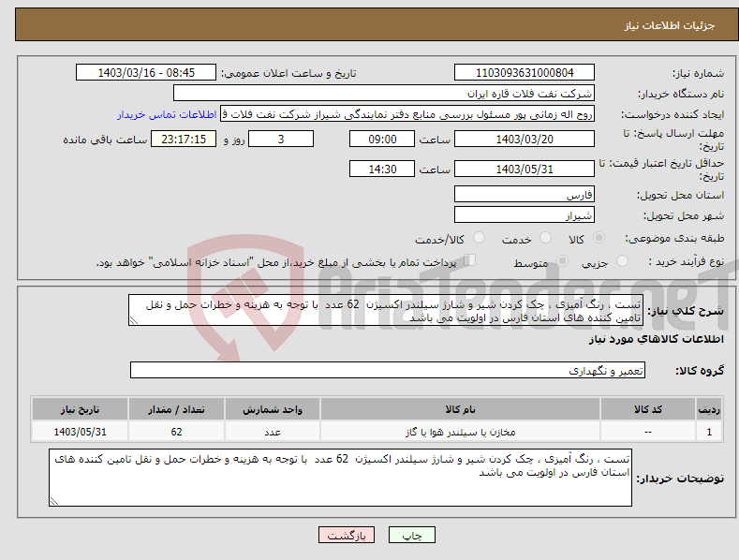Screen dimensions: 739x560
Task: Click the چاپ (print) button
Action: pos(412,535)
